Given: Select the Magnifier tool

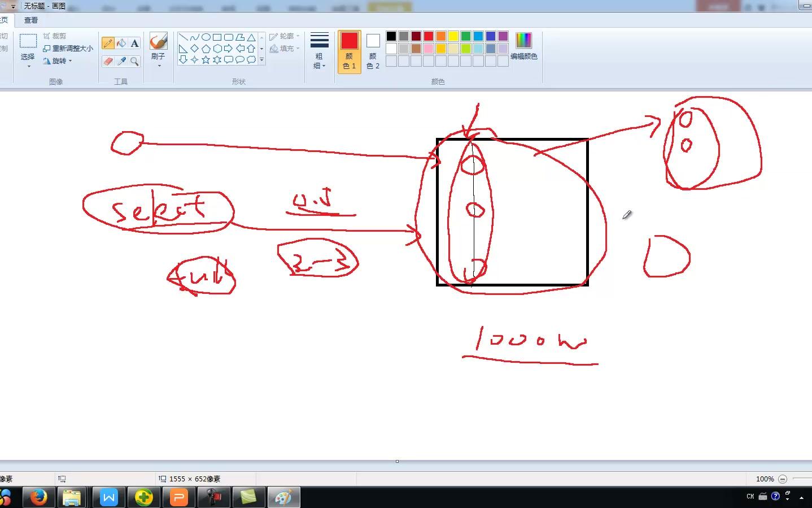Looking at the screenshot, I should coord(134,61).
